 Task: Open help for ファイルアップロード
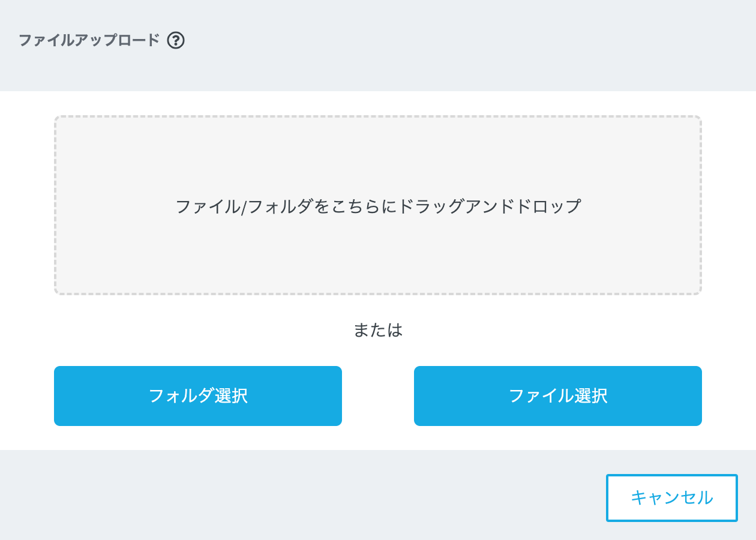(176, 41)
